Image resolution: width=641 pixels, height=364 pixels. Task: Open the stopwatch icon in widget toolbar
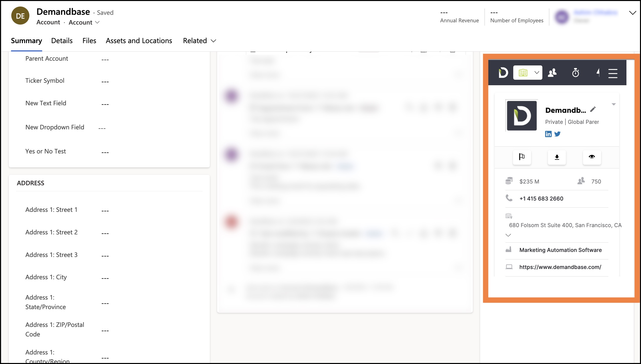[x=575, y=73]
